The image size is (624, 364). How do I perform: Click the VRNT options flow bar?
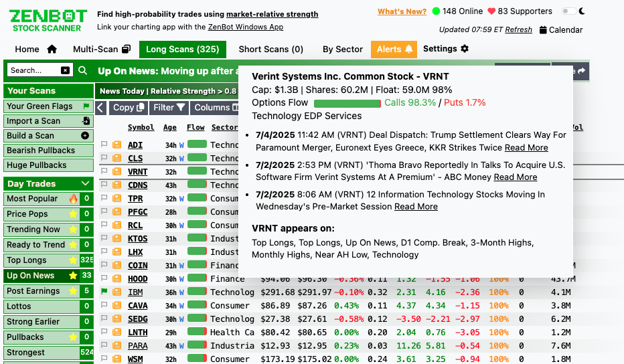347,104
